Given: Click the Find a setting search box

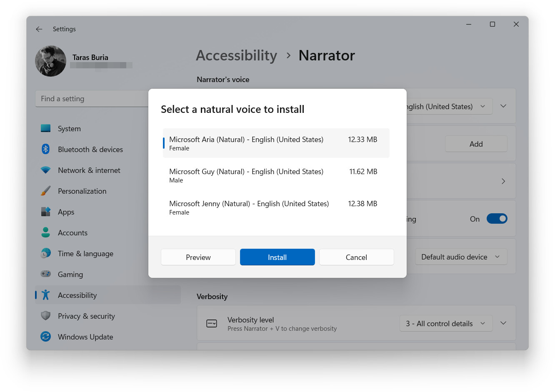Looking at the screenshot, I should tap(83, 98).
